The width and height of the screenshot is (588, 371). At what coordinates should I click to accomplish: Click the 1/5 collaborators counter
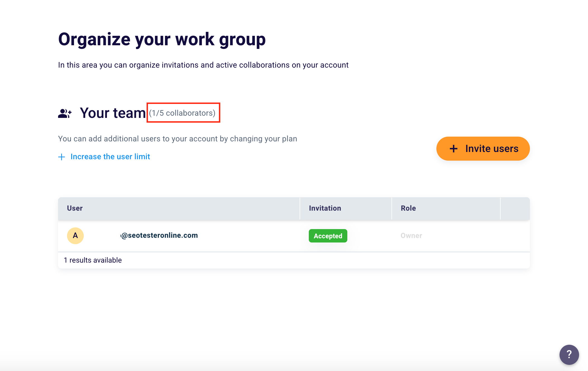(x=182, y=113)
